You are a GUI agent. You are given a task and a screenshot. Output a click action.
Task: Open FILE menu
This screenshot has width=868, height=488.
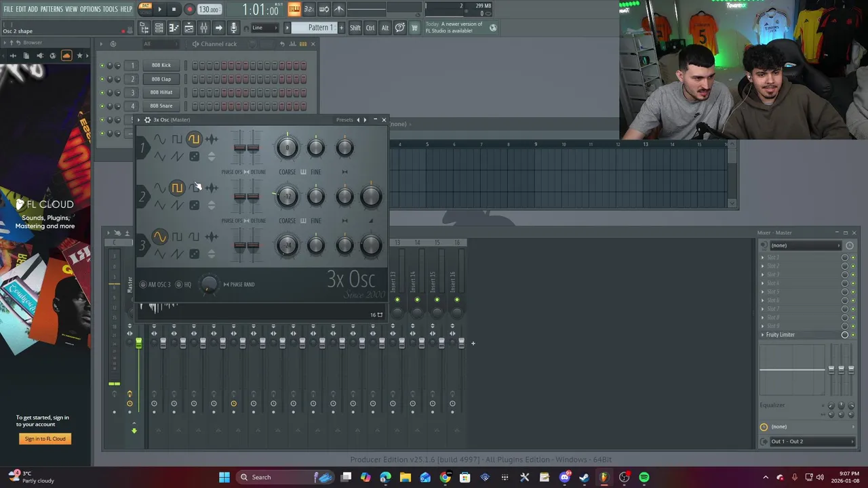[x=8, y=9]
